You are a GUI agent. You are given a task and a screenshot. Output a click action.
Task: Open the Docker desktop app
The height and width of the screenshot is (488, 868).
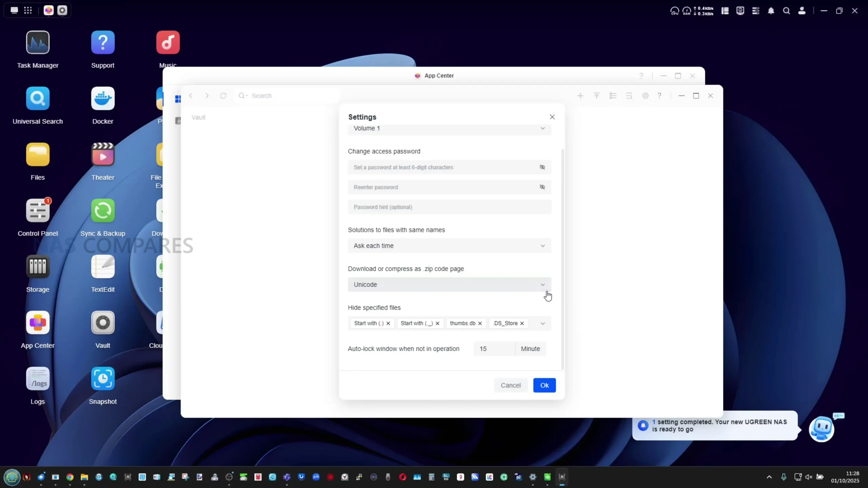pos(103,98)
